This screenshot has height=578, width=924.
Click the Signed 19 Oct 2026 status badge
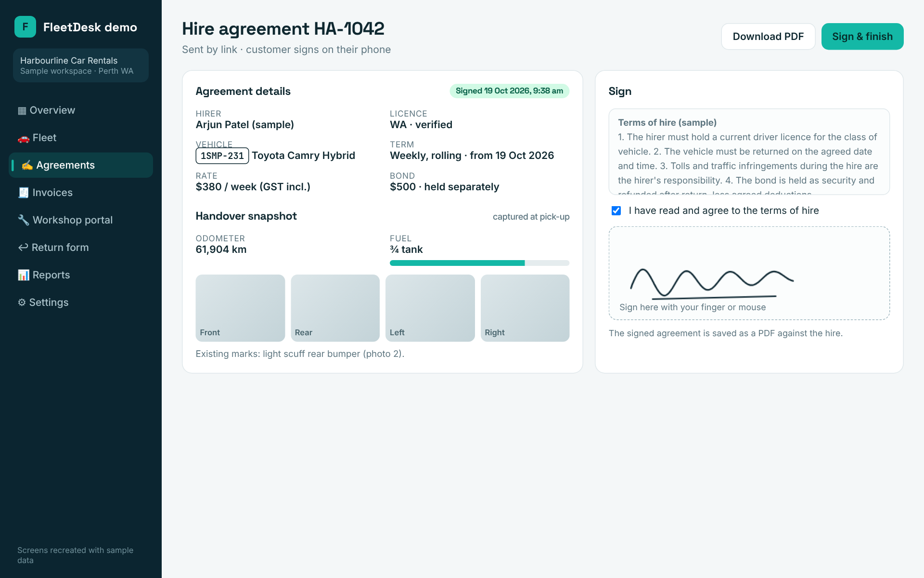(510, 91)
